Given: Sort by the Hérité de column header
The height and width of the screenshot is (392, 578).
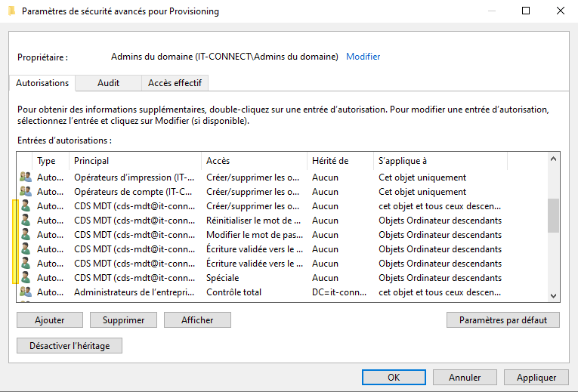Looking at the screenshot, I should click(x=340, y=161).
